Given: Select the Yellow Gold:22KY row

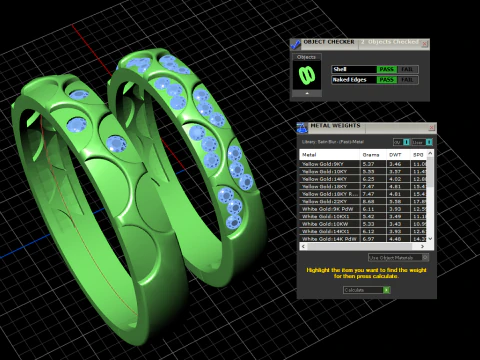Looking at the screenshot, I should [363, 201].
